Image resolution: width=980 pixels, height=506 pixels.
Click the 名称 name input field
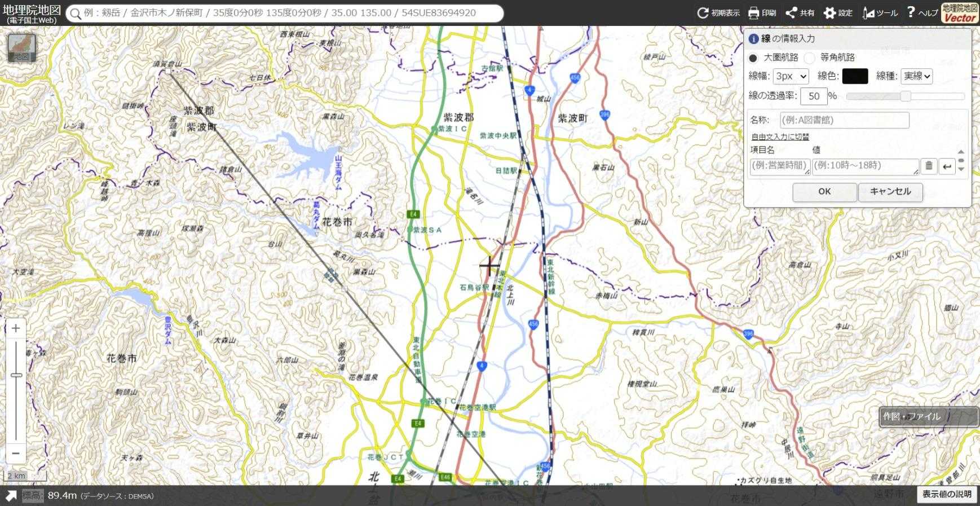click(x=844, y=120)
